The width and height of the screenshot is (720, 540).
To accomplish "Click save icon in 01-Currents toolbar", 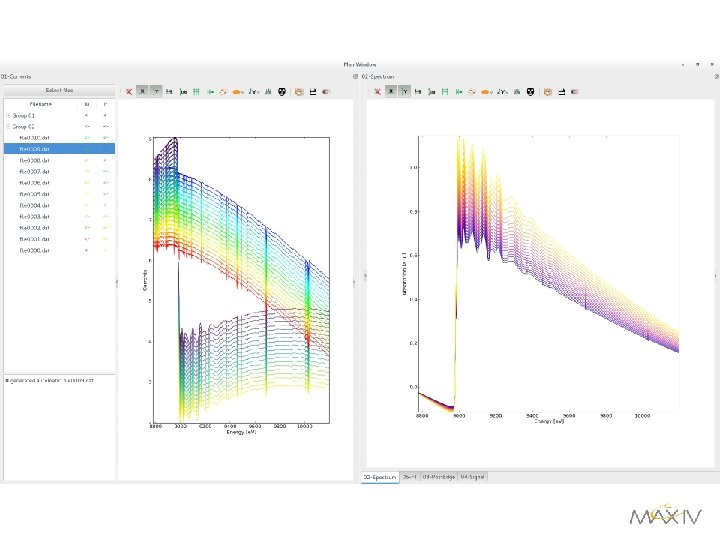I will tap(313, 92).
